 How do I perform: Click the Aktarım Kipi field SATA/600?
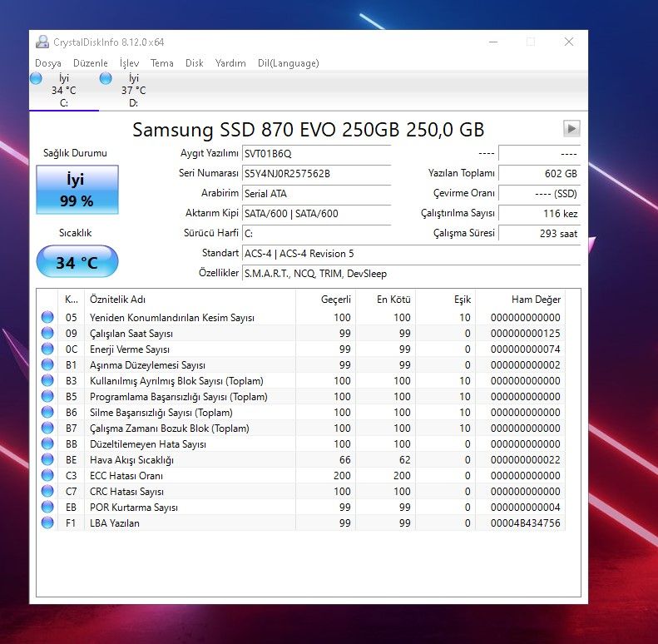[x=316, y=213]
